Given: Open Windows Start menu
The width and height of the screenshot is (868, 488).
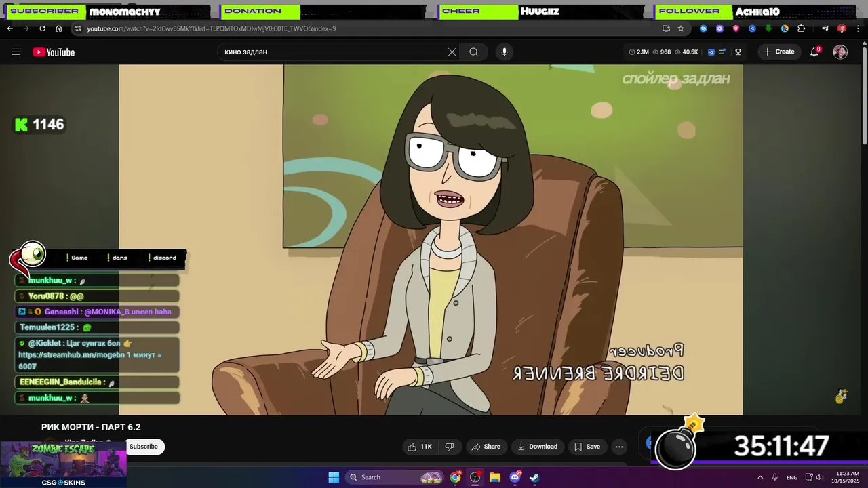Looking at the screenshot, I should pyautogui.click(x=334, y=477).
